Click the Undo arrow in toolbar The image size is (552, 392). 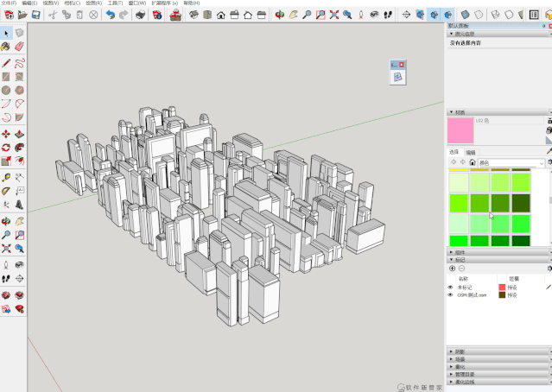(x=110, y=15)
